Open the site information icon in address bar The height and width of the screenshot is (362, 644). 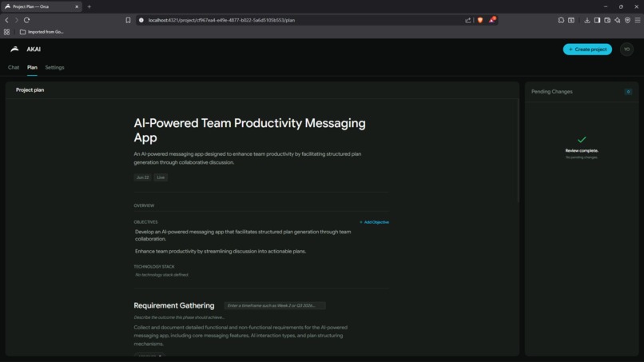pos(141,20)
